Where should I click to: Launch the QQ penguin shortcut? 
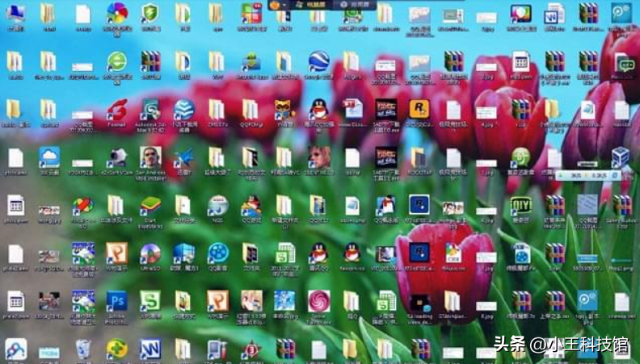[318, 109]
